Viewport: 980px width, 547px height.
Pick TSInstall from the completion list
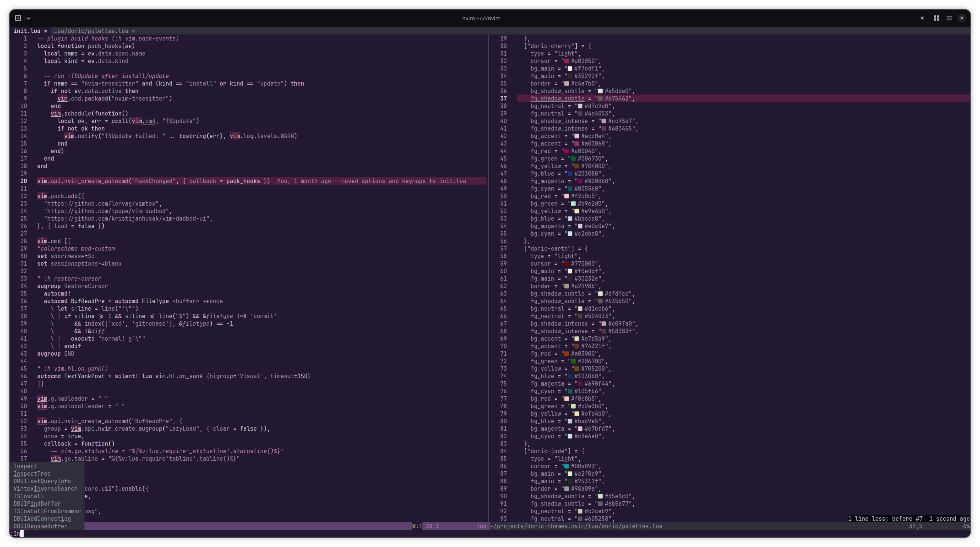[29, 496]
